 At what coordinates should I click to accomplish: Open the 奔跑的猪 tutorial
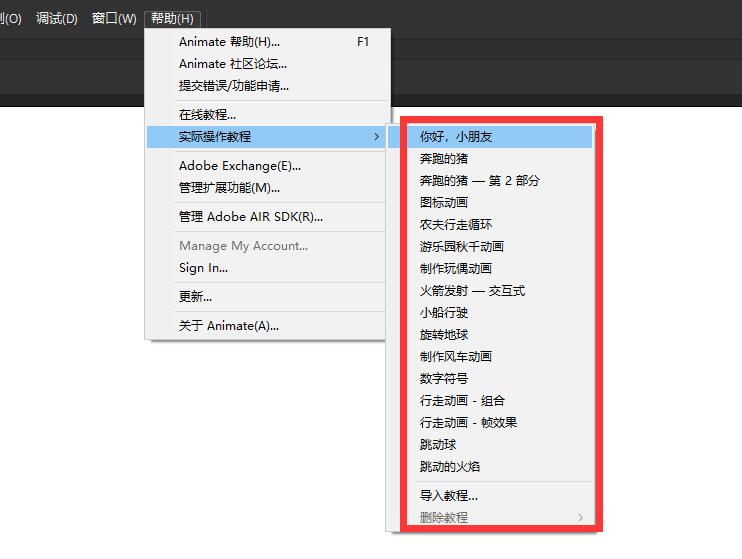490,159
